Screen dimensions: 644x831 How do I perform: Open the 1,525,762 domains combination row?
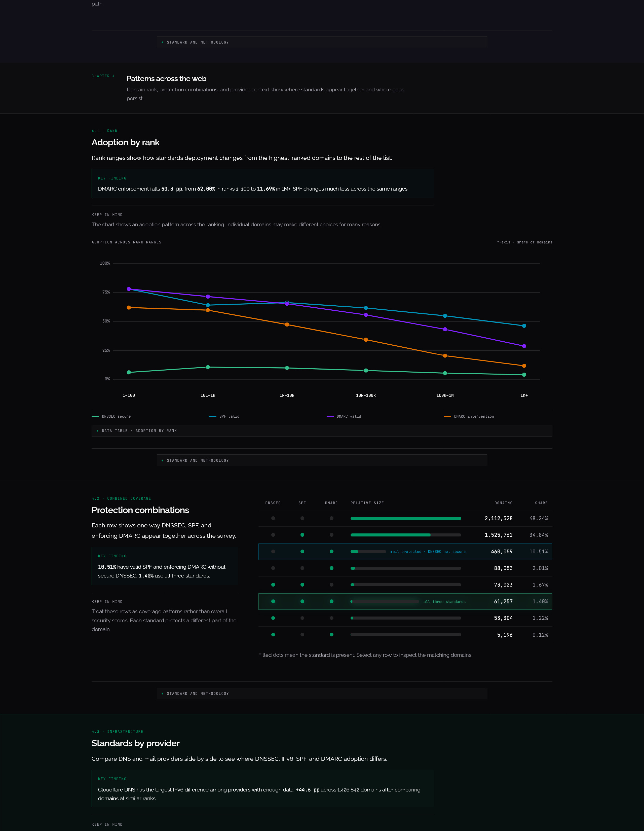(405, 535)
